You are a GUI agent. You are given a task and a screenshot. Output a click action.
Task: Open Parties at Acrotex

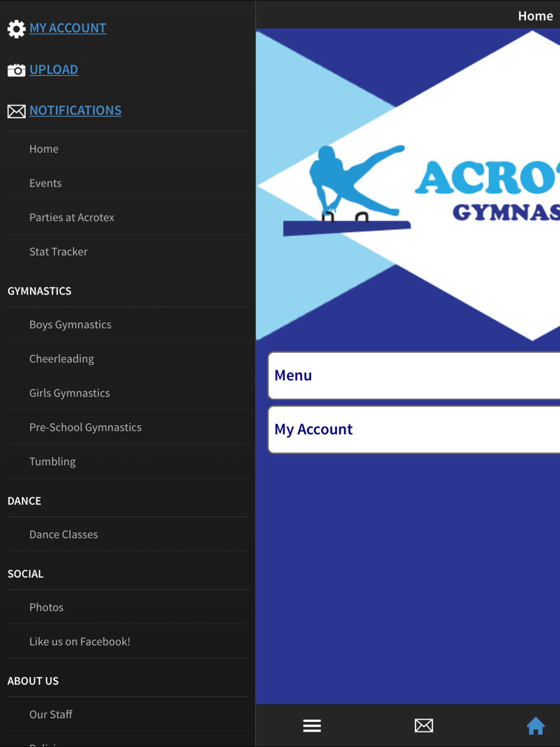click(x=128, y=217)
